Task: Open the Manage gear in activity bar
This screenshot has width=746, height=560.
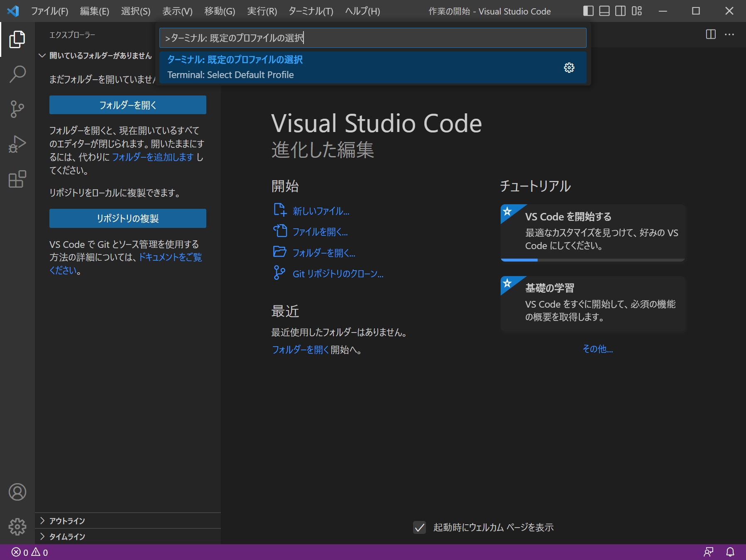Action: point(17,527)
